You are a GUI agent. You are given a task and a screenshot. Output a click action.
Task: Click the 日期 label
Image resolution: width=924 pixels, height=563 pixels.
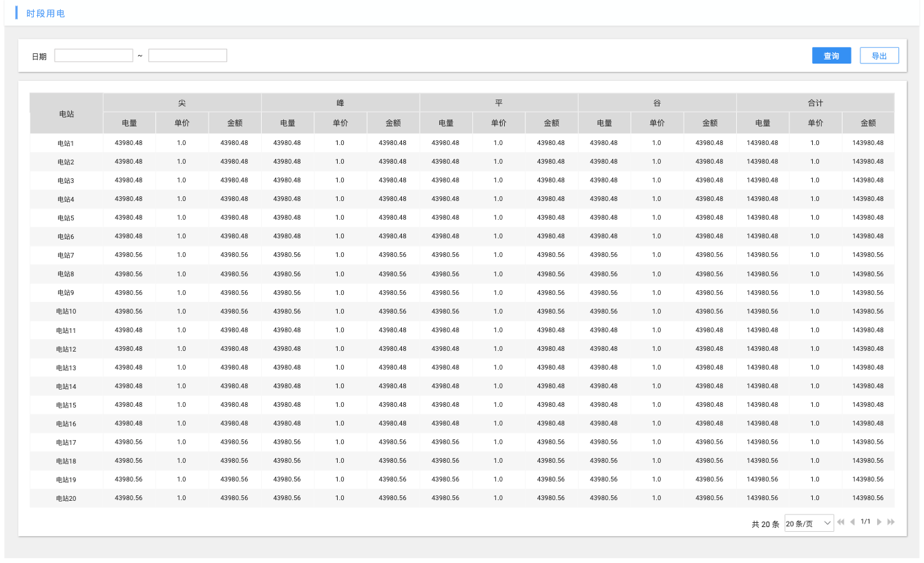(x=39, y=57)
